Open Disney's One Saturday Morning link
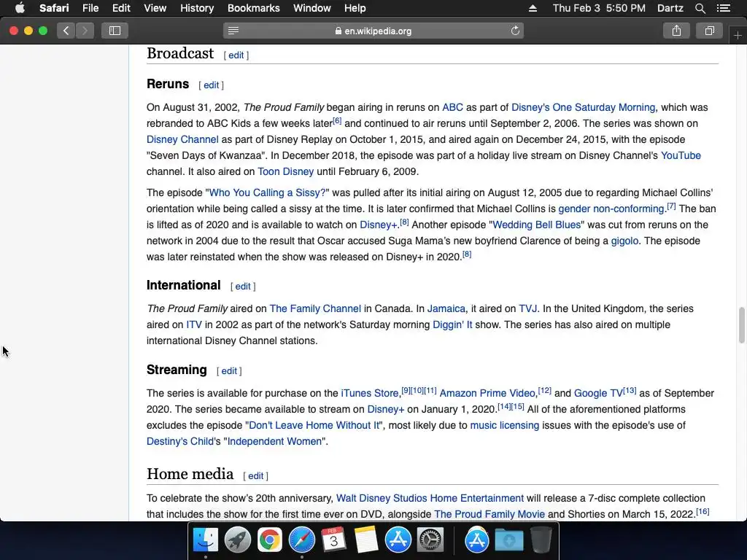 point(583,108)
